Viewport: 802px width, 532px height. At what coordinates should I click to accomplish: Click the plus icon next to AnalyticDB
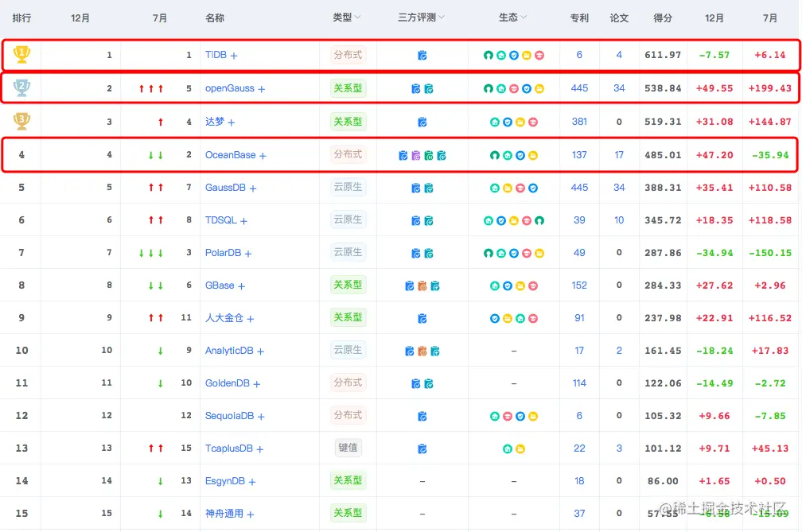coord(260,351)
